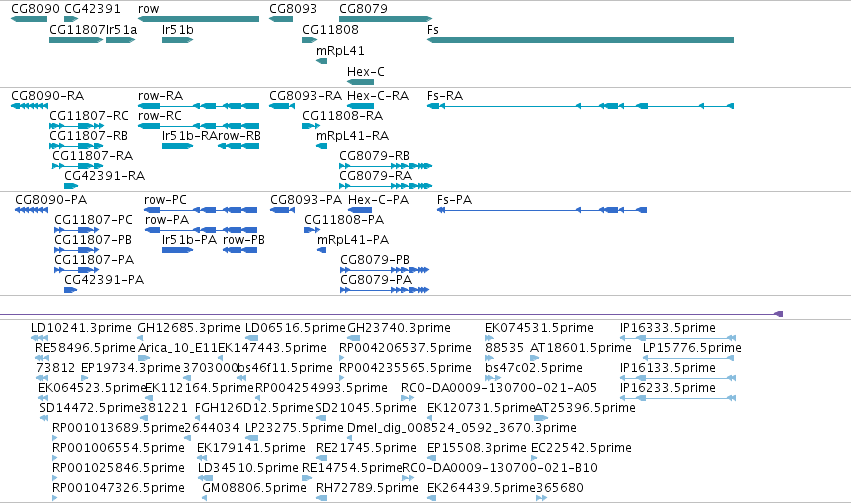Click the bs47c02.5prime EST label
851x503 pixels.
point(534,368)
